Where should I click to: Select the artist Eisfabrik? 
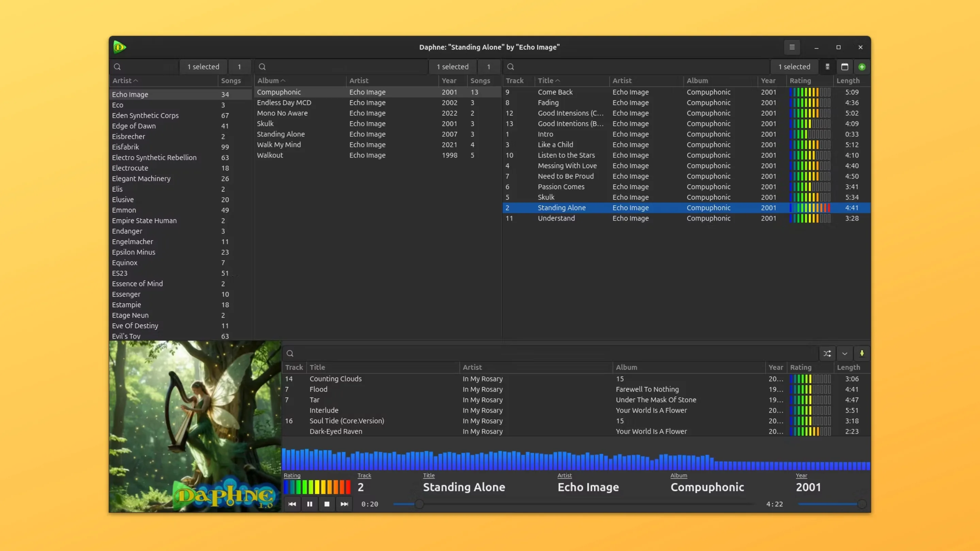126,147
